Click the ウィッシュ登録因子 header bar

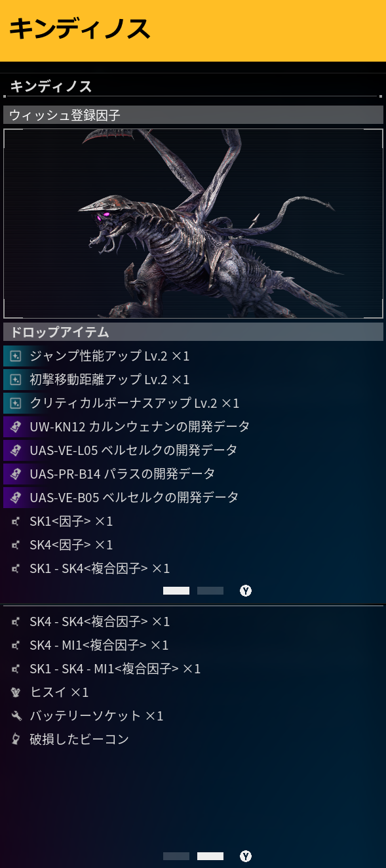(193, 115)
